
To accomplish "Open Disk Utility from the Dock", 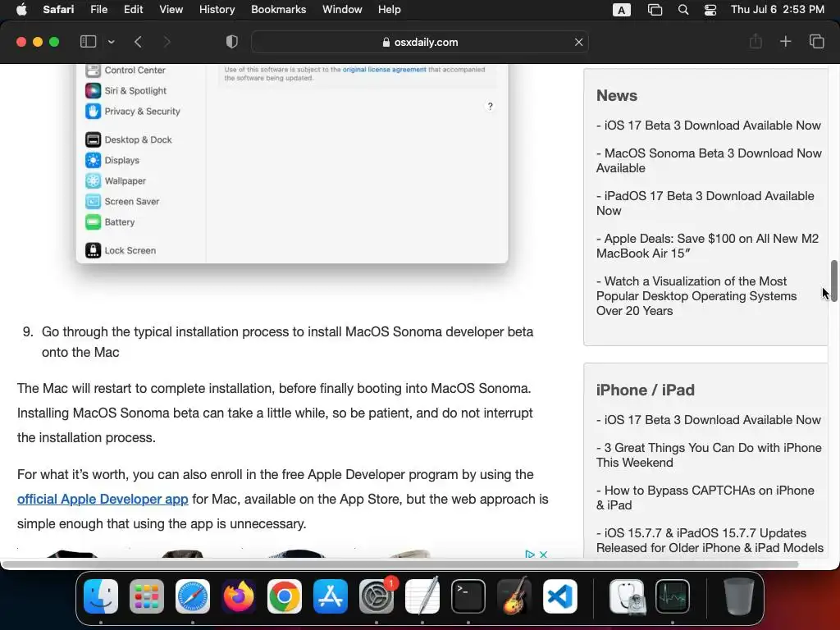I will (627, 596).
